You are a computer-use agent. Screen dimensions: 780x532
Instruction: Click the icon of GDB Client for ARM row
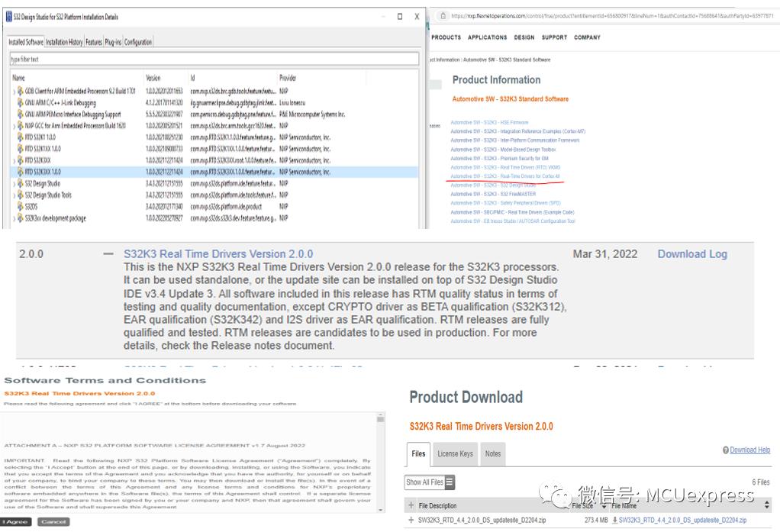coord(21,91)
